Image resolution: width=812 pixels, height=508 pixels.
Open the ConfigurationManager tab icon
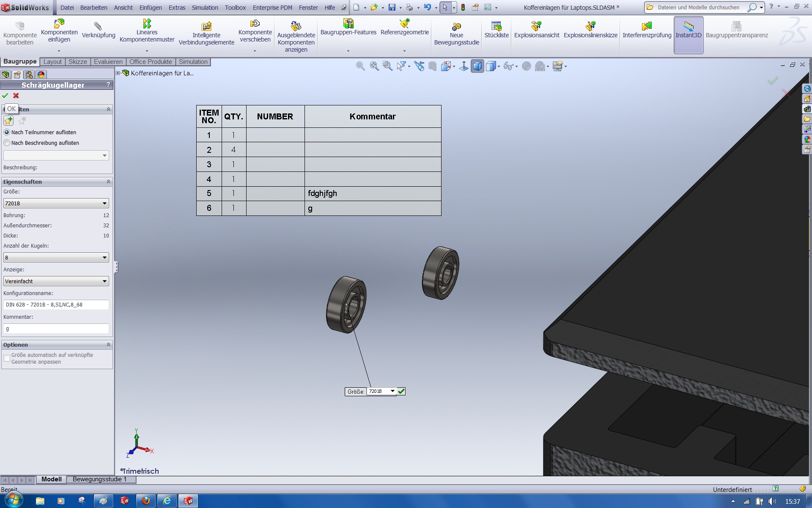[29, 75]
